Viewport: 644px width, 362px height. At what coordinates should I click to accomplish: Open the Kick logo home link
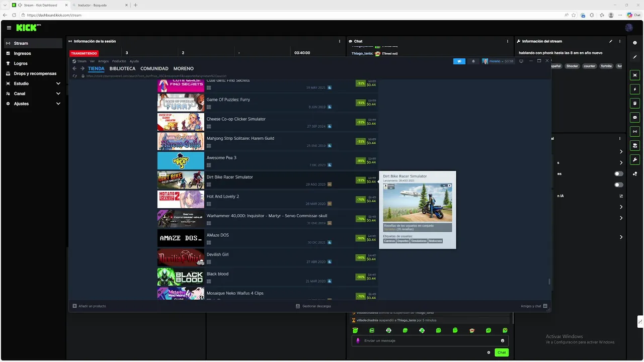[29, 28]
